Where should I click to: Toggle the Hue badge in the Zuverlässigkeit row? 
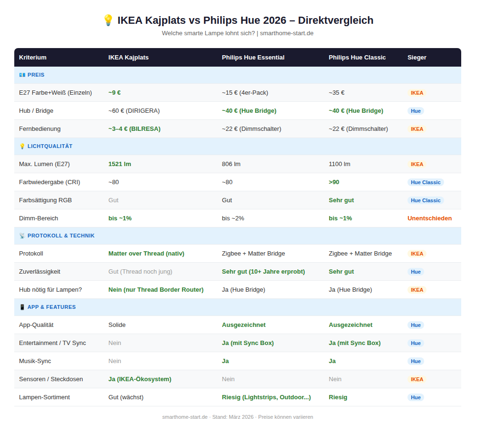click(x=416, y=272)
